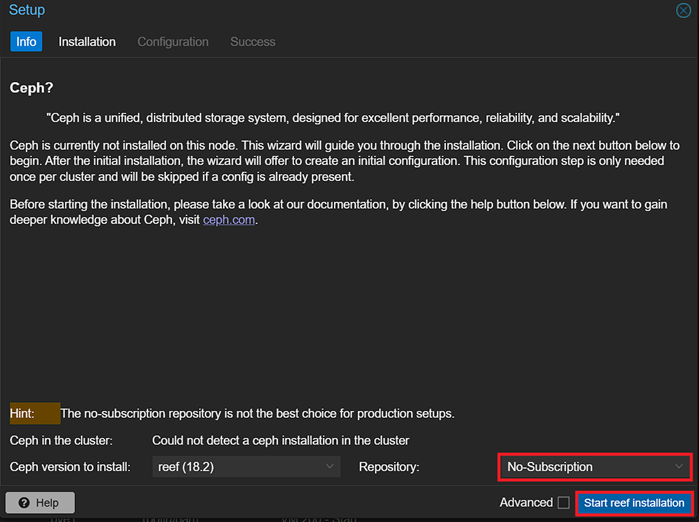Click the 'Could not detect a ceph installation' message

pos(280,440)
